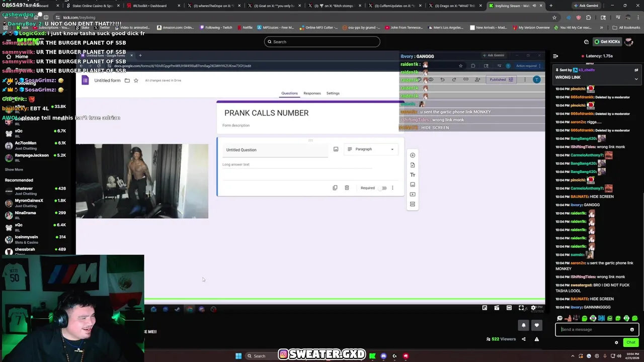Click the Forms redo arrow
The height and width of the screenshot is (362, 644).
pyautogui.click(x=454, y=79)
